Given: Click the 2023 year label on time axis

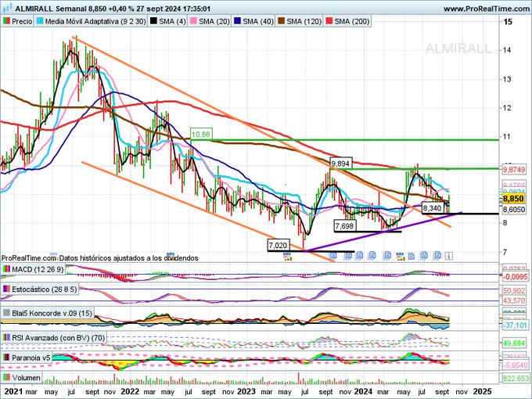Looking at the screenshot, I should [x=246, y=391].
